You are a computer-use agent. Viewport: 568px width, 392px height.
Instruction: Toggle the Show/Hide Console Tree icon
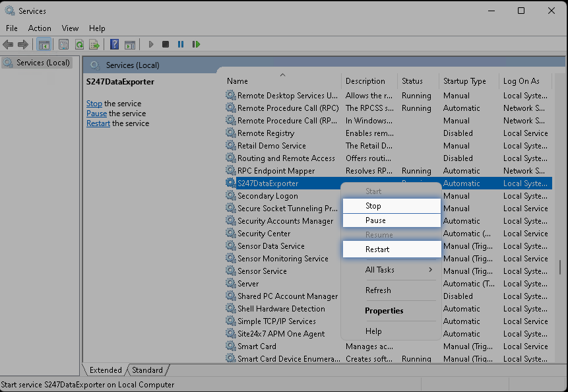click(x=44, y=44)
